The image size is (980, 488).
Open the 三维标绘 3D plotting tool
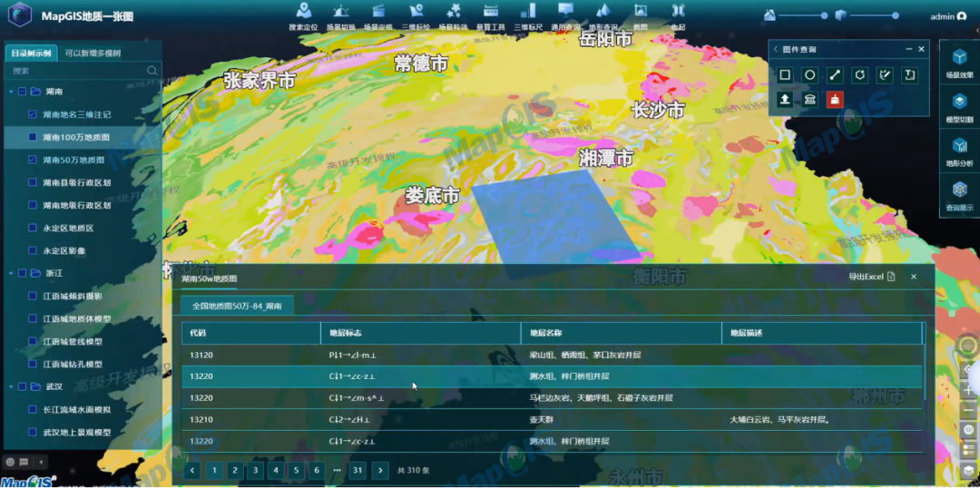click(416, 17)
